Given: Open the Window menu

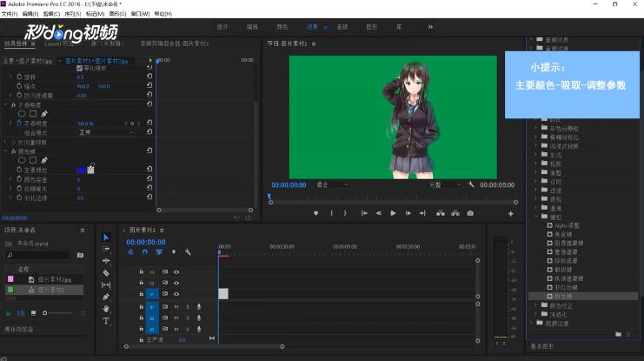Looking at the screenshot, I should click(140, 14).
